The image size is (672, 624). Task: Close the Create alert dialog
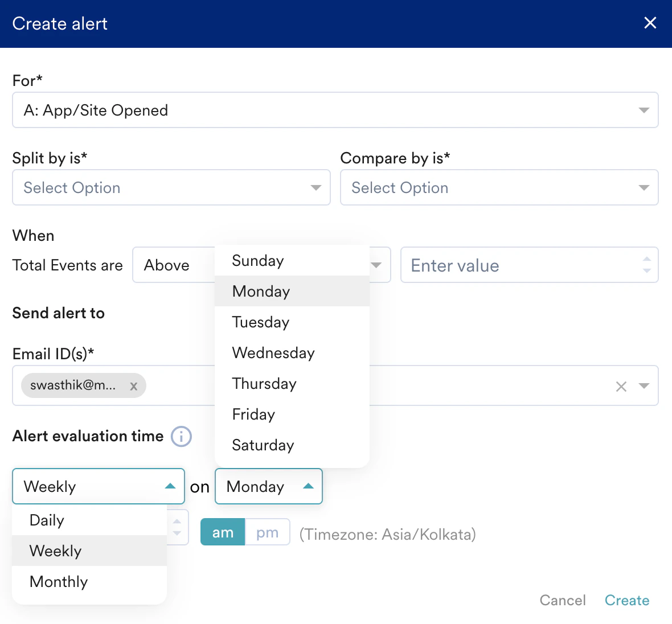click(650, 23)
